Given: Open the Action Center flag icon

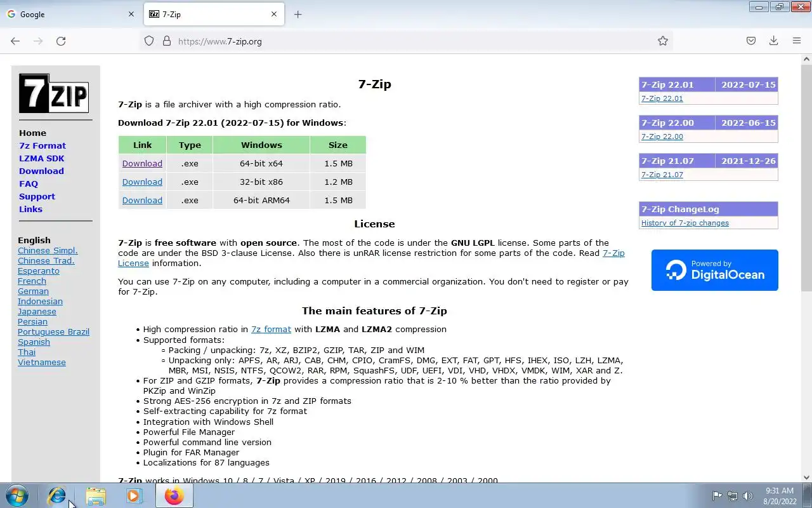Looking at the screenshot, I should (x=717, y=496).
